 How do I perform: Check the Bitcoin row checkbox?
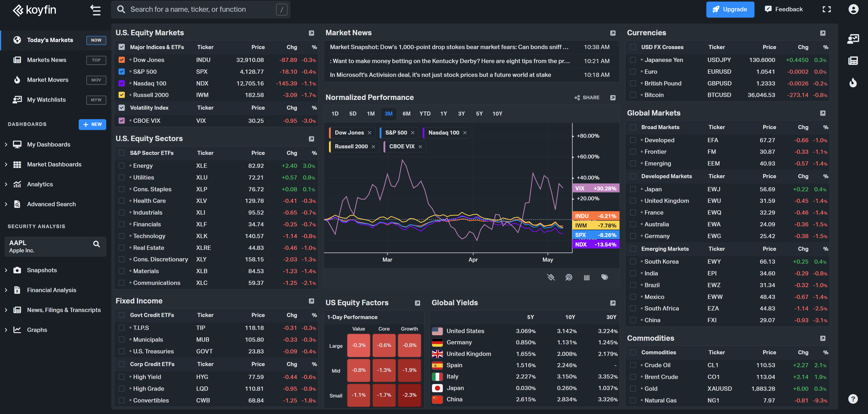(x=633, y=95)
